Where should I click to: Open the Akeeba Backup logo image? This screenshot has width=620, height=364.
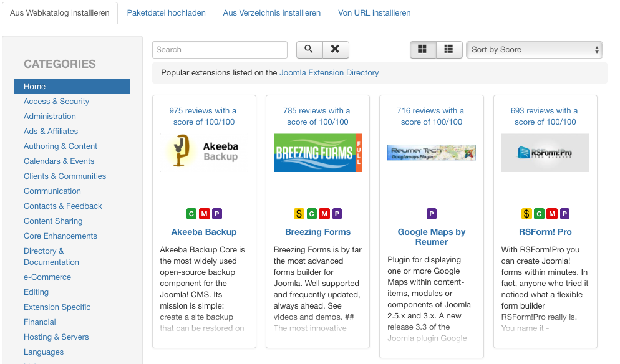coord(204,153)
